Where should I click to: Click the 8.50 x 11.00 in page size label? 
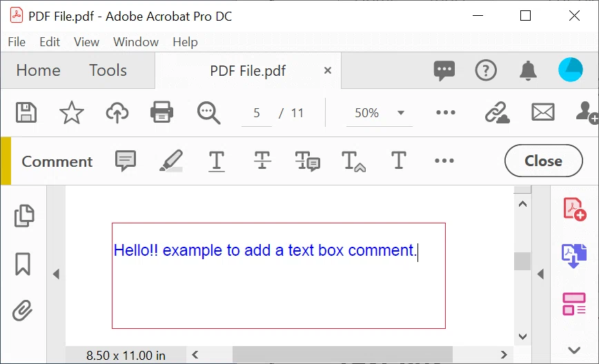[x=126, y=356]
